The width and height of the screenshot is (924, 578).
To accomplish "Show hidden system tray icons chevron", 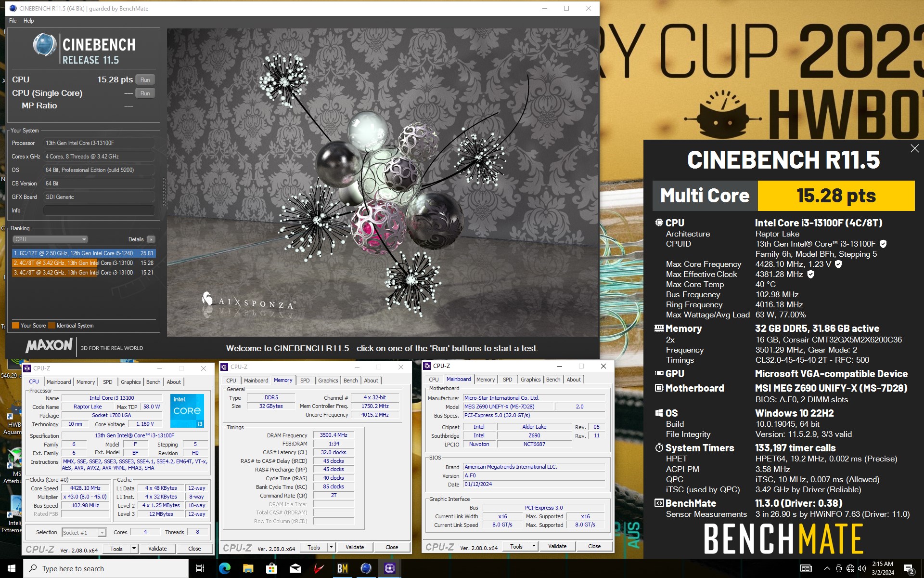I will click(x=827, y=568).
